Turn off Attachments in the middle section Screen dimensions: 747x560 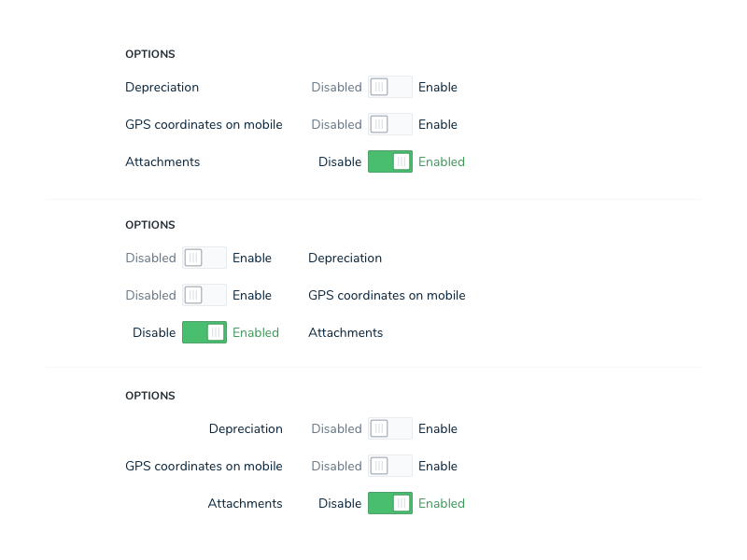click(x=204, y=332)
